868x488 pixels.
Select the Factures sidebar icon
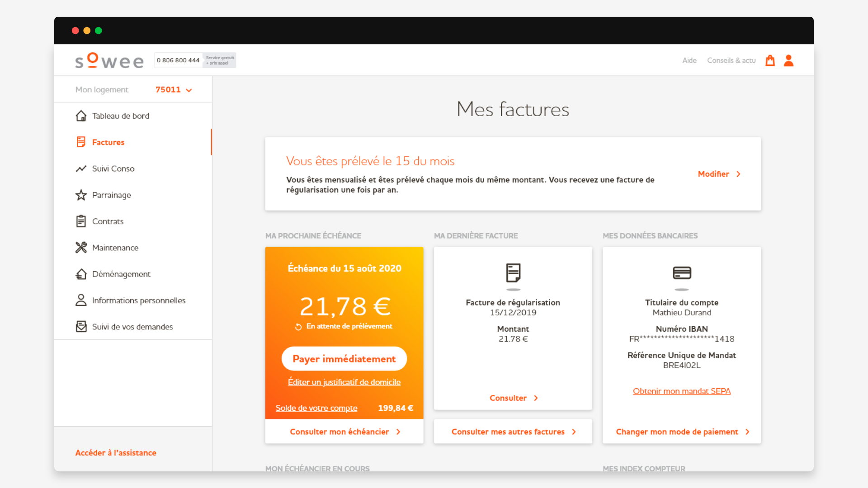click(81, 142)
